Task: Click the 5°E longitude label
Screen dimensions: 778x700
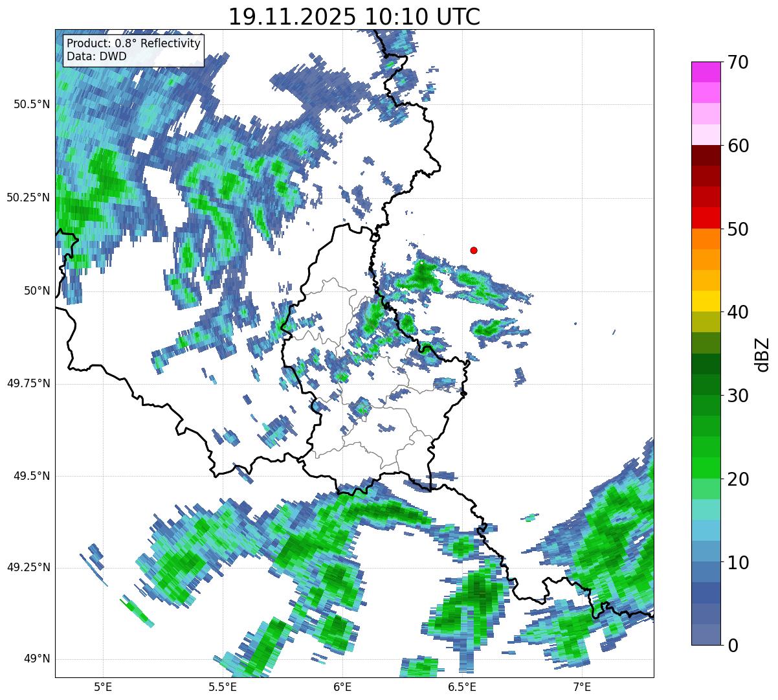Action: point(103,687)
